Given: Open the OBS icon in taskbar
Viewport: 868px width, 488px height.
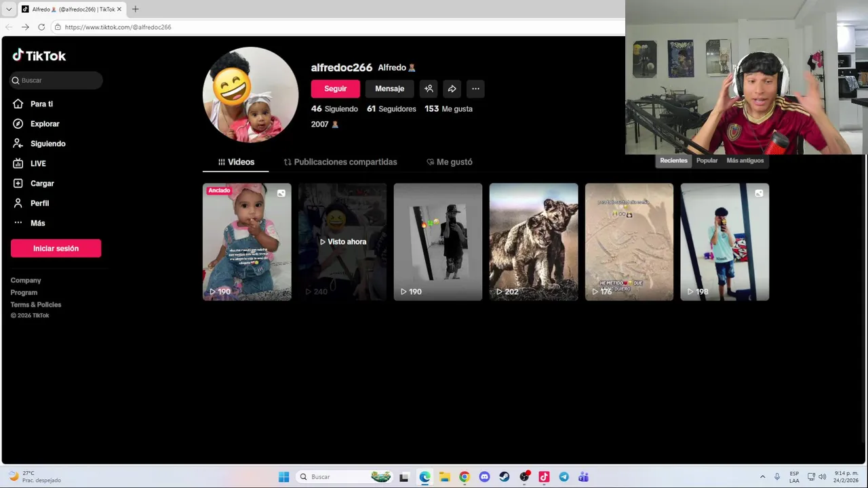Looking at the screenshot, I should pos(524,477).
